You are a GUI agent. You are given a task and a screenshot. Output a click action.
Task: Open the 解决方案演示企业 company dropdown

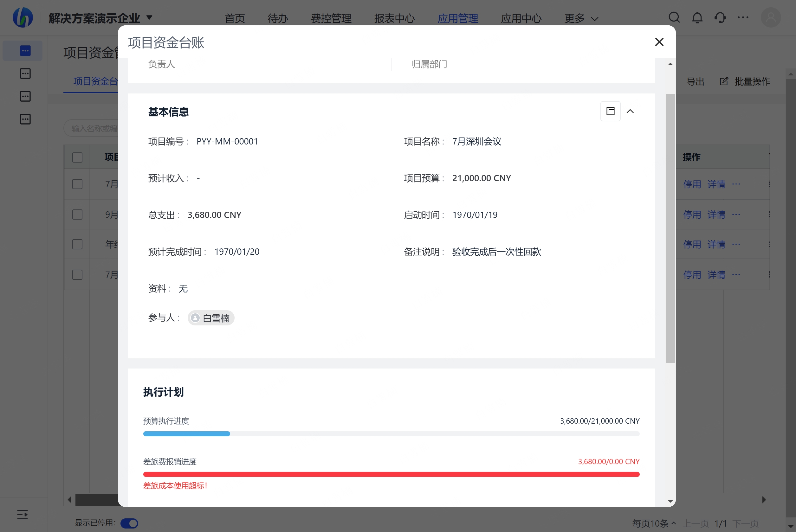coord(149,17)
